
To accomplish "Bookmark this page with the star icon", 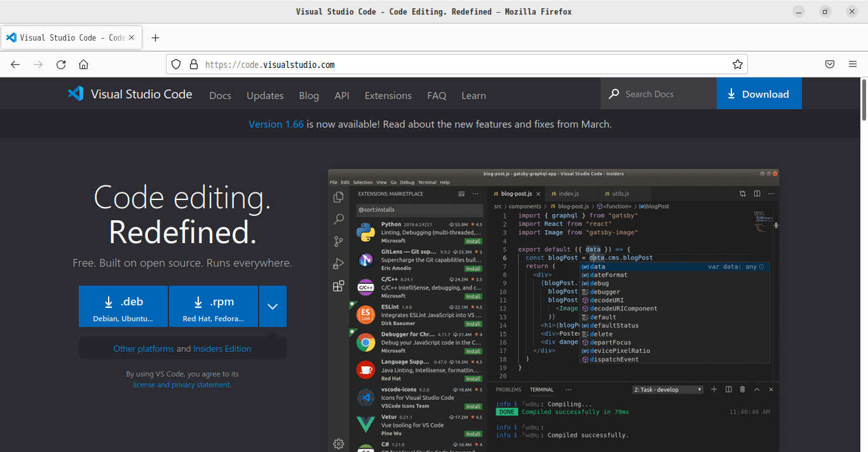I will click(738, 64).
